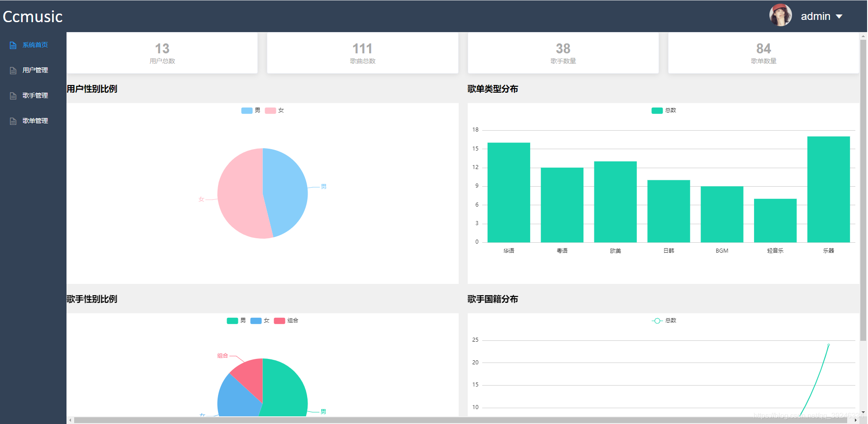
Task: Click the 用户性别比例 heading
Action: 92,89
